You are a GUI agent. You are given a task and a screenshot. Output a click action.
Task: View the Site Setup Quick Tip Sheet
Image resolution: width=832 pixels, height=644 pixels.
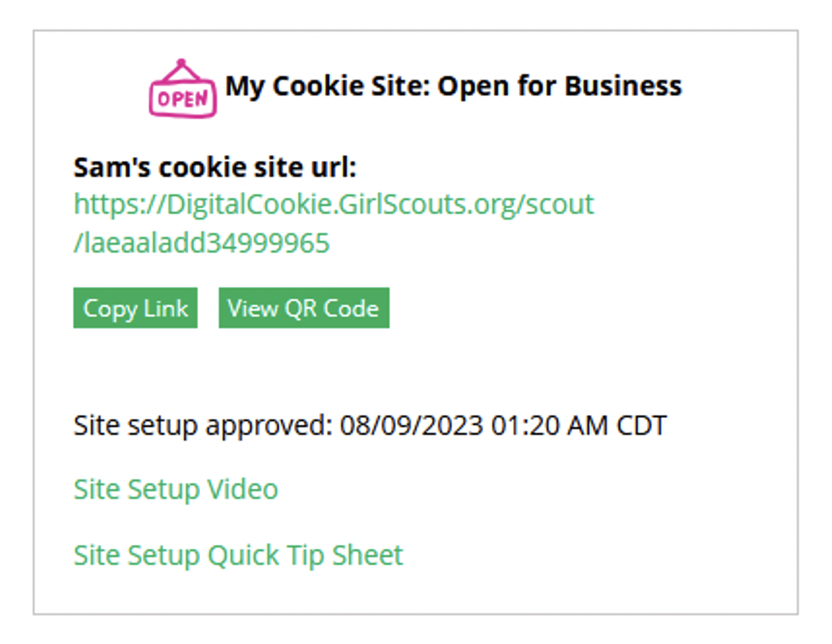[x=239, y=554]
